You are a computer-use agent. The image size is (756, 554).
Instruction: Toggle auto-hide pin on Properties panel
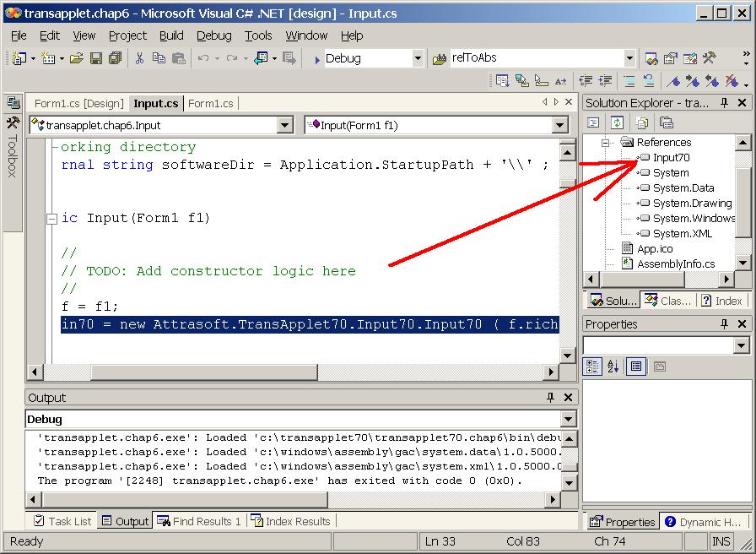coord(724,324)
